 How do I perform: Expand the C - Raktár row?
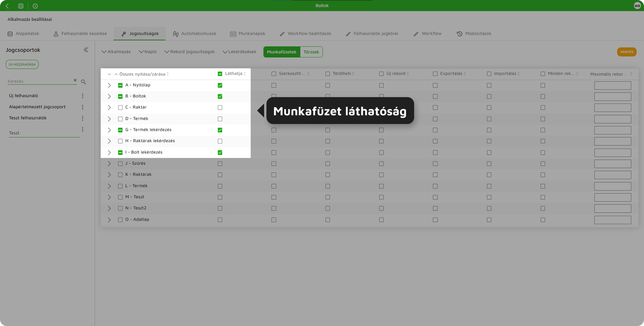[109, 108]
